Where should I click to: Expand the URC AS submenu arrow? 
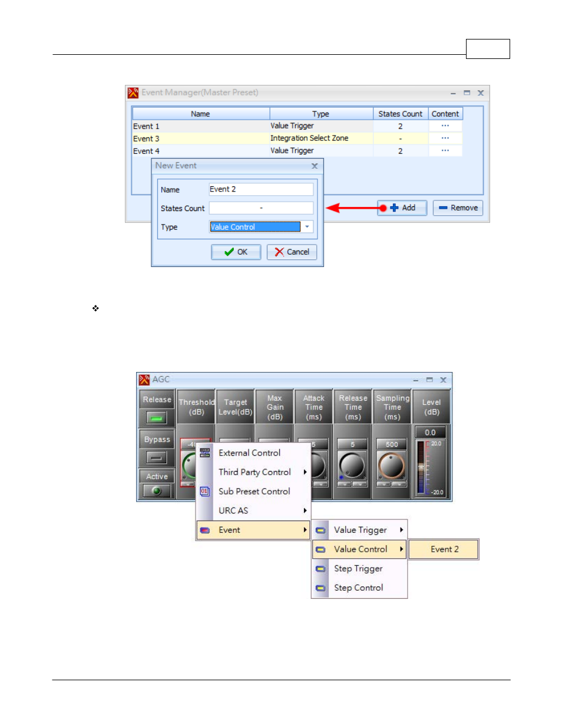pyautogui.click(x=305, y=510)
